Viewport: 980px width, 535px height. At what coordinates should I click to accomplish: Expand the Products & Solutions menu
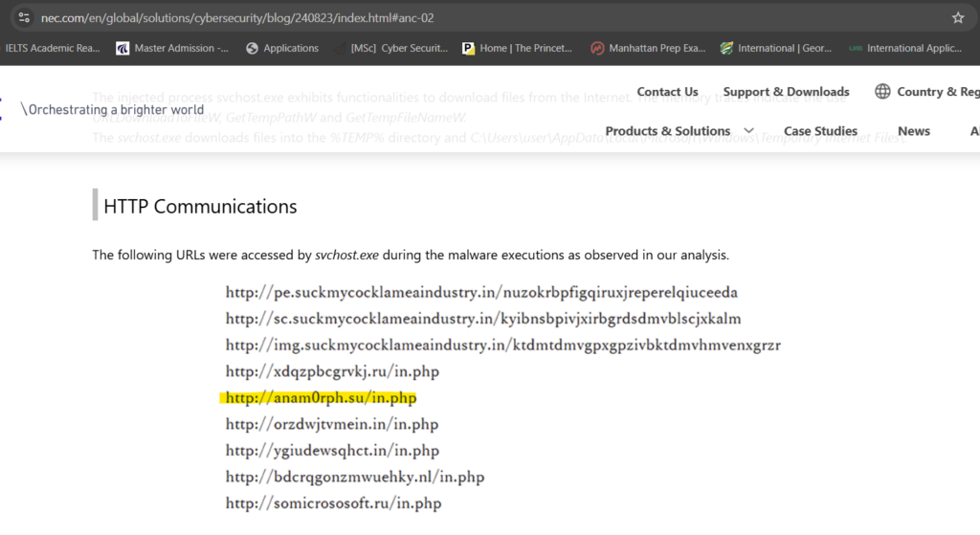point(667,131)
